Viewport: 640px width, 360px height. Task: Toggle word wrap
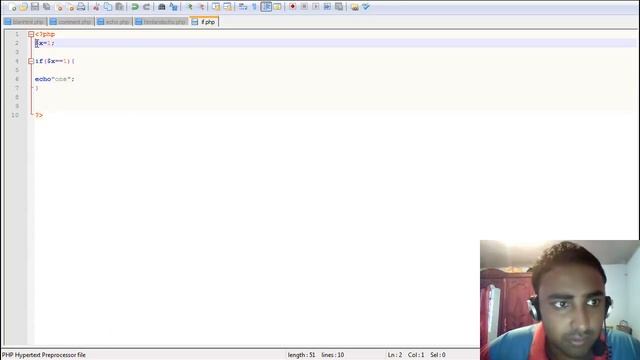[243, 7]
